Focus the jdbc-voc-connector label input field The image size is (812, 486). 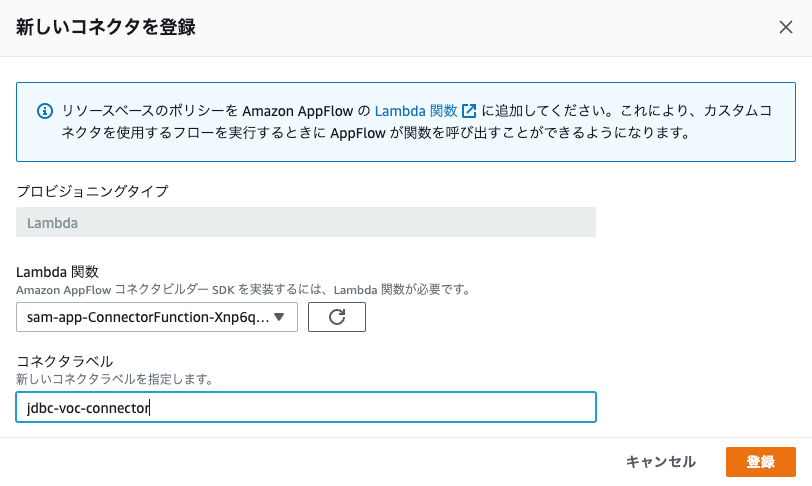305,407
